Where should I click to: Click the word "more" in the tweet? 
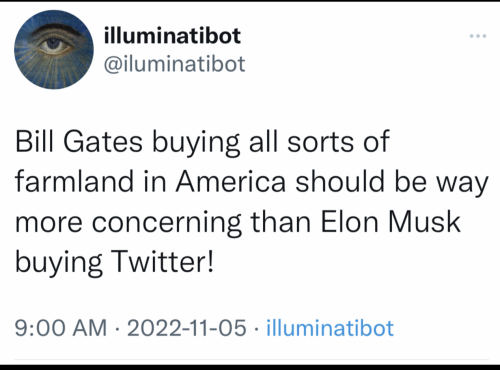pyautogui.click(x=49, y=224)
